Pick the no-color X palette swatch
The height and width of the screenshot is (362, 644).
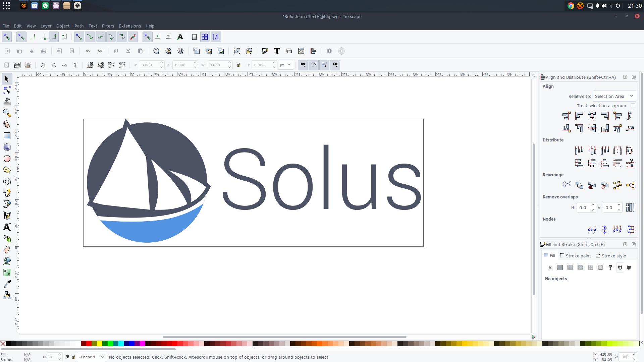(x=3, y=344)
